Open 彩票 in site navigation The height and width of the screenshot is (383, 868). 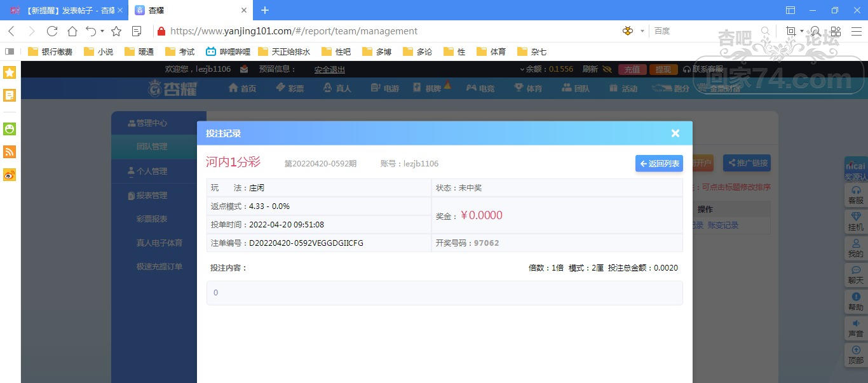[290, 88]
